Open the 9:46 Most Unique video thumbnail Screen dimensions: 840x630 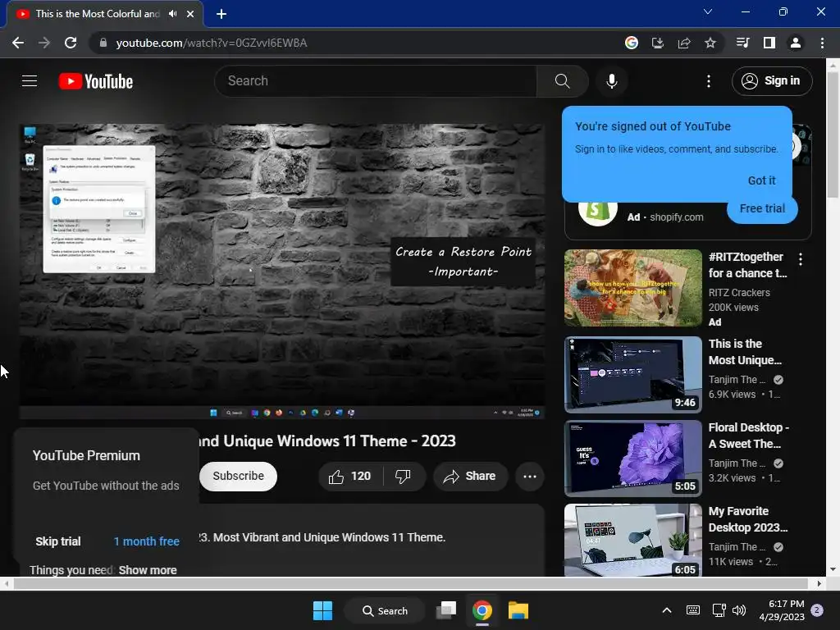click(x=632, y=374)
